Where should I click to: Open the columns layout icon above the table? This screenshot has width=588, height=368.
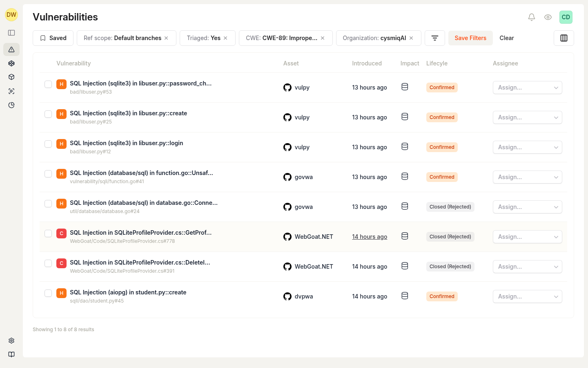564,38
